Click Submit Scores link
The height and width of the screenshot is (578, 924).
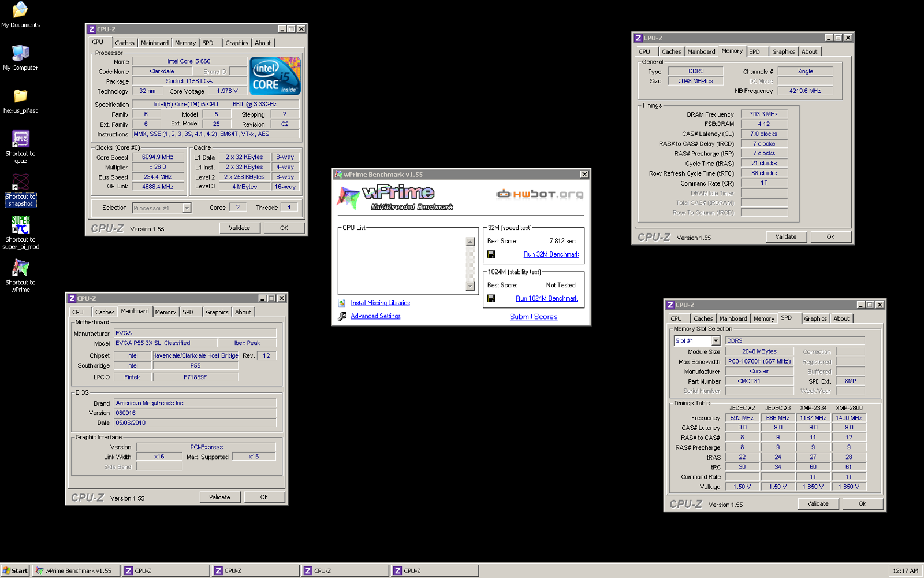(x=534, y=317)
